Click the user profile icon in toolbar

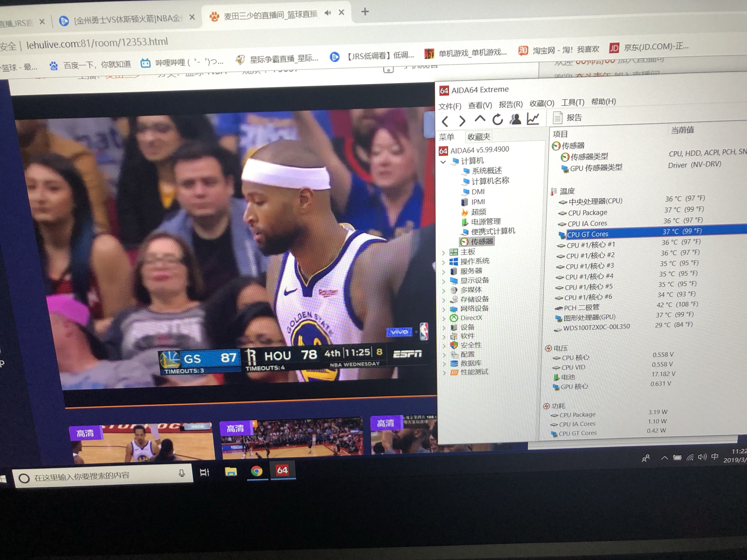coord(515,119)
